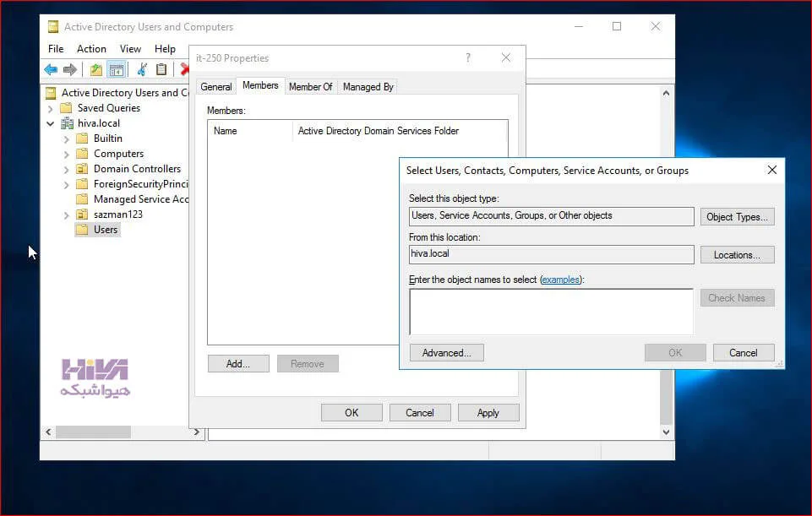Click the Active Directory root node icon in tree
Screen dimensions: 812x516
pos(51,93)
